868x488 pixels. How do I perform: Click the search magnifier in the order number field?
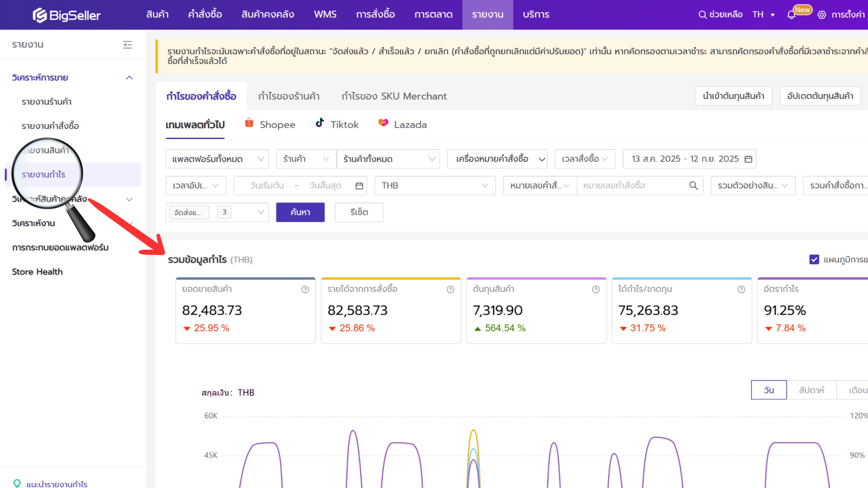click(x=693, y=186)
